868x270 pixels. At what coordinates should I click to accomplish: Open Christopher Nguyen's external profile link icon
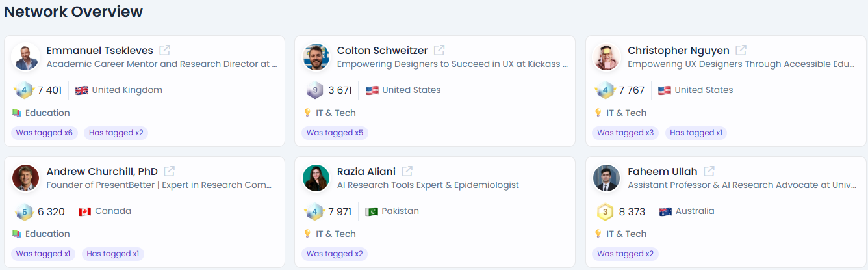(741, 50)
